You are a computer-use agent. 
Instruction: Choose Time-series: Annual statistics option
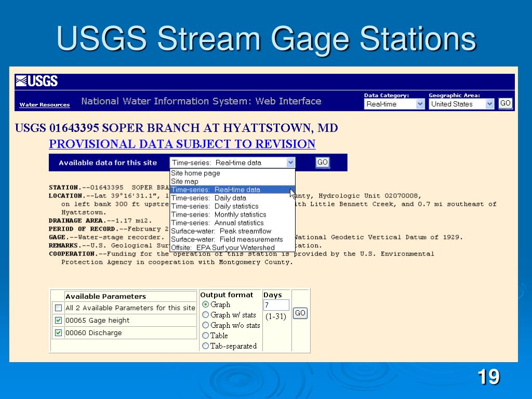(x=232, y=223)
